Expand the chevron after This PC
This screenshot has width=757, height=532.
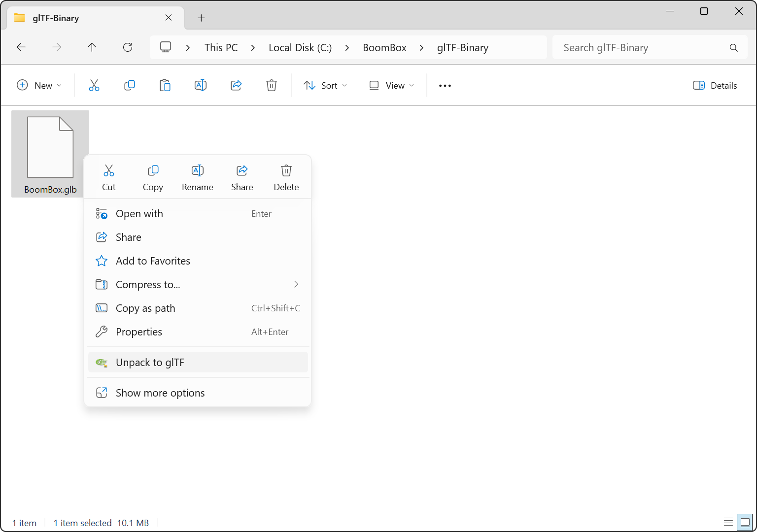253,48
